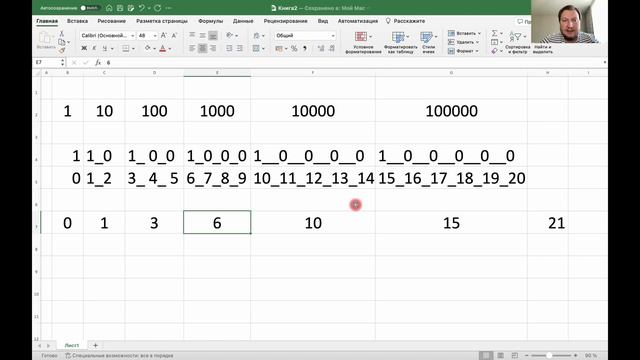
Task: Click the fx Insert Function icon
Action: pos(98,62)
